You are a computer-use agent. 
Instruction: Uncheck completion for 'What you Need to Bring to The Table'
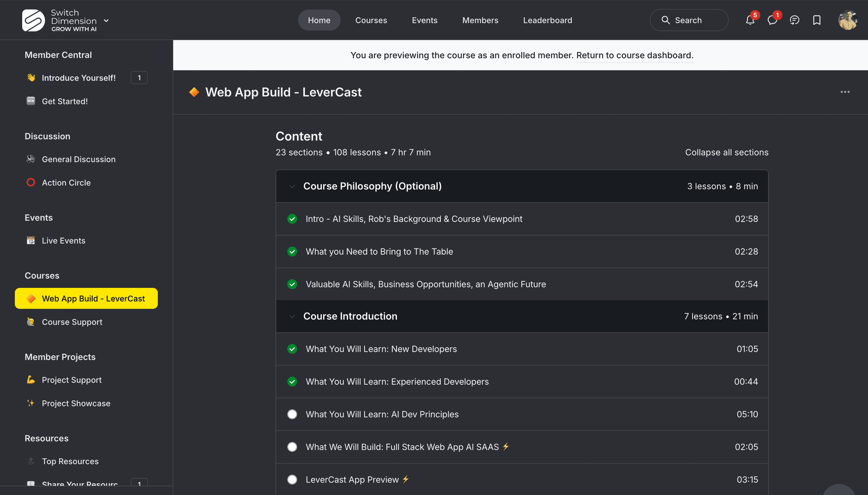[292, 252]
